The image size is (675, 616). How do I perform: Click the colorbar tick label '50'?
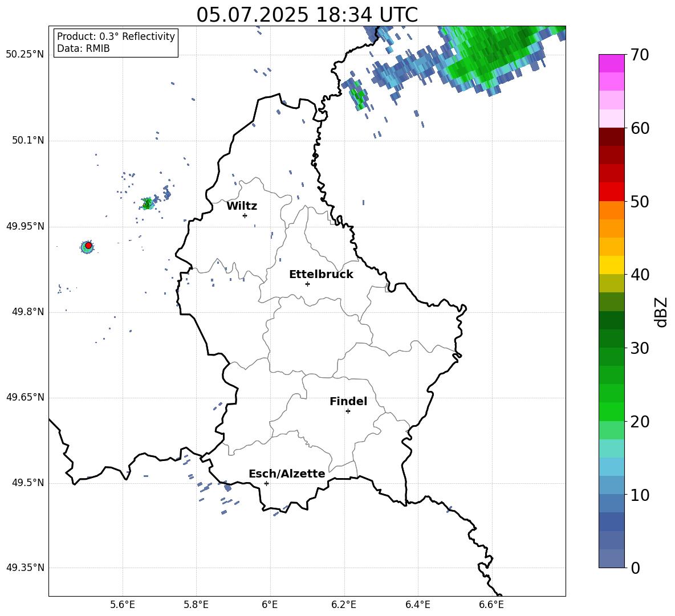(640, 202)
